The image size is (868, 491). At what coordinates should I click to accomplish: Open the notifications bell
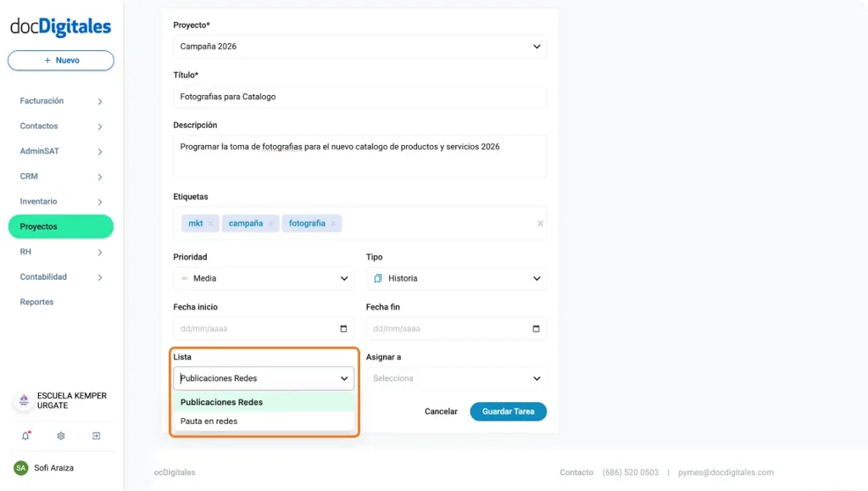[25, 435]
